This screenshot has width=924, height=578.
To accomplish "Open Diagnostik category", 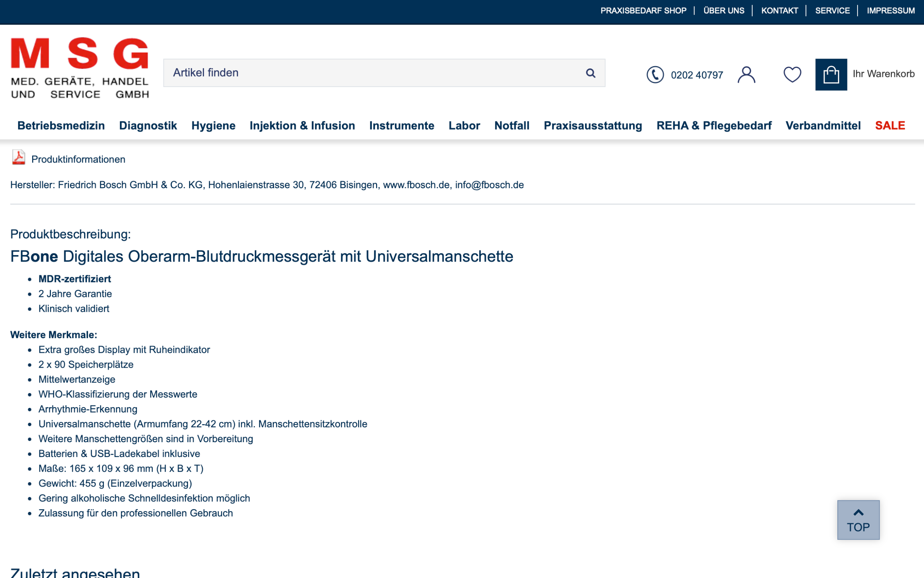I will [x=148, y=126].
